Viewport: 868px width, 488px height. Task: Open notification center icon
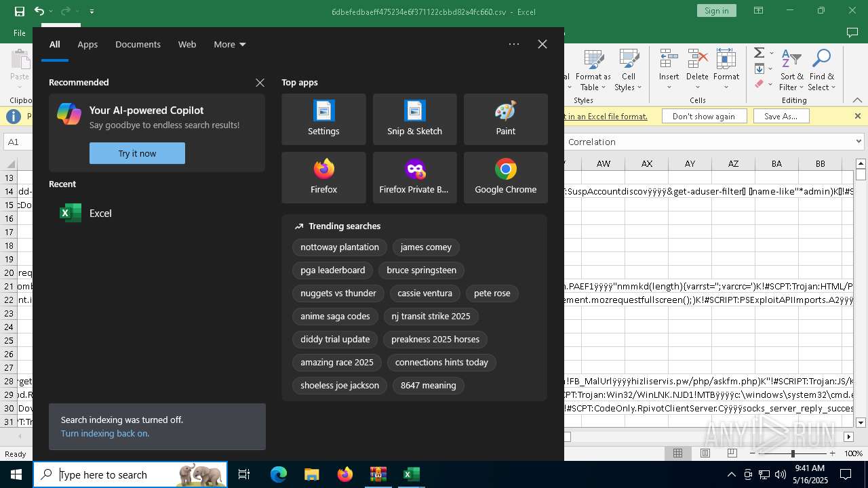point(846,474)
